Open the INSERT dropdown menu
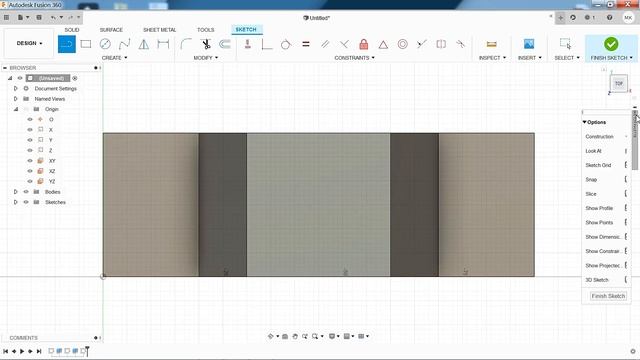640x360 pixels. [530, 58]
